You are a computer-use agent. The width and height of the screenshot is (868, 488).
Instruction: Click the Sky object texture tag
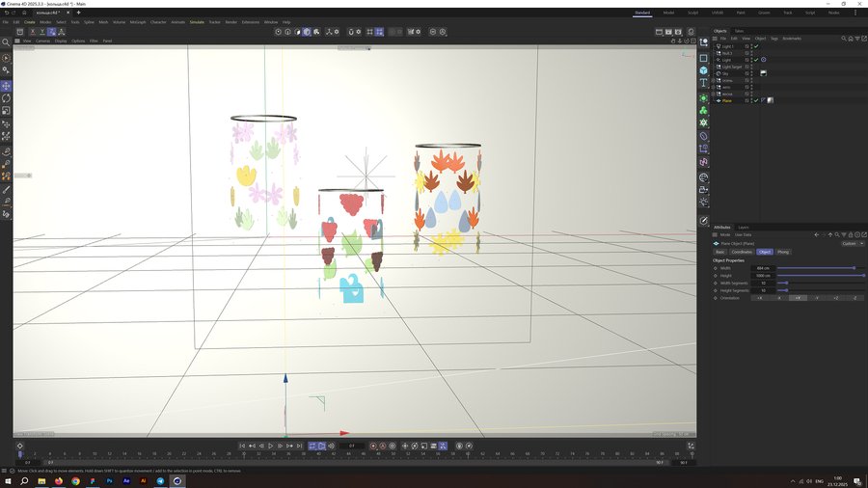pyautogui.click(x=763, y=72)
